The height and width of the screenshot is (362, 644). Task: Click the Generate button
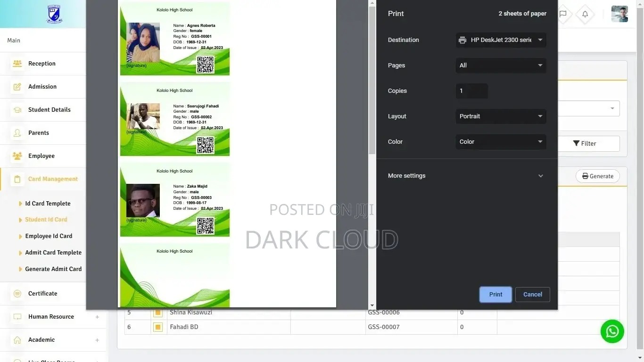click(x=598, y=176)
